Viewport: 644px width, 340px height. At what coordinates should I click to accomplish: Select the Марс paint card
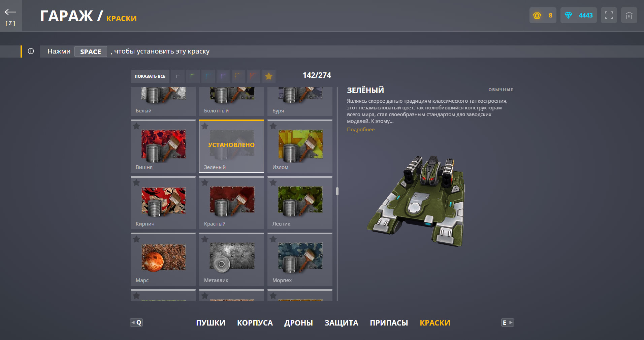pyautogui.click(x=163, y=260)
